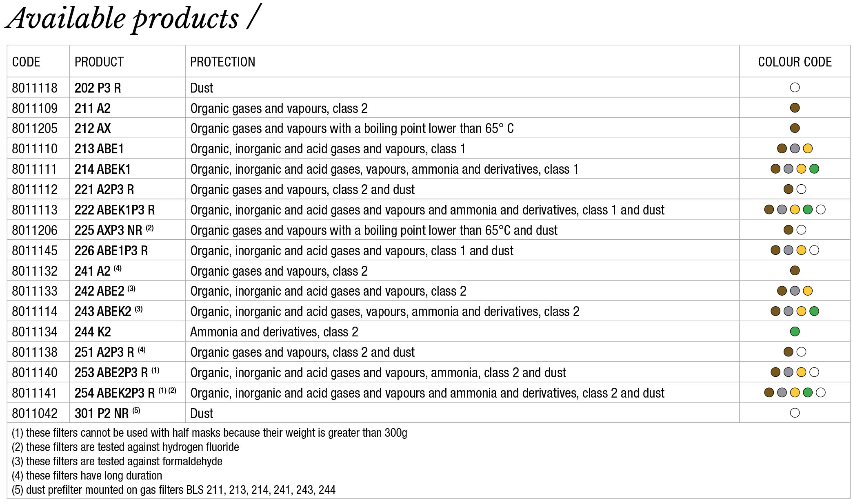Image resolution: width=853 pixels, height=504 pixels.
Task: Click the footnote about hydrogen fluoride
Action: [125, 447]
